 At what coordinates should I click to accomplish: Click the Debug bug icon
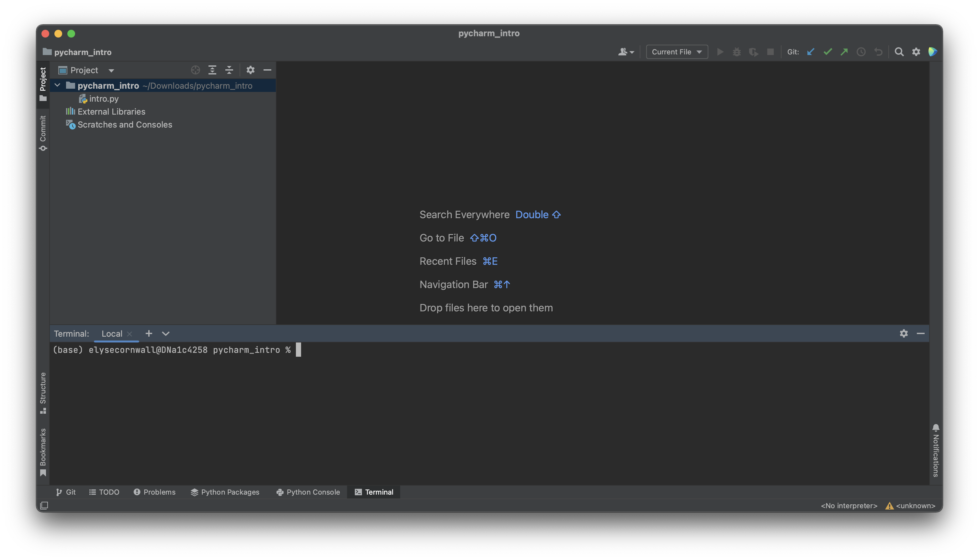coord(737,51)
